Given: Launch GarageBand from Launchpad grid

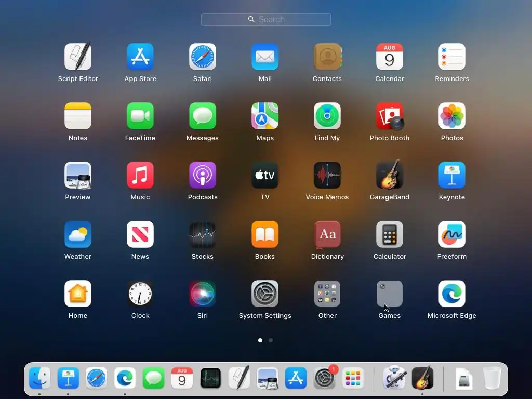Looking at the screenshot, I should click(390, 175).
